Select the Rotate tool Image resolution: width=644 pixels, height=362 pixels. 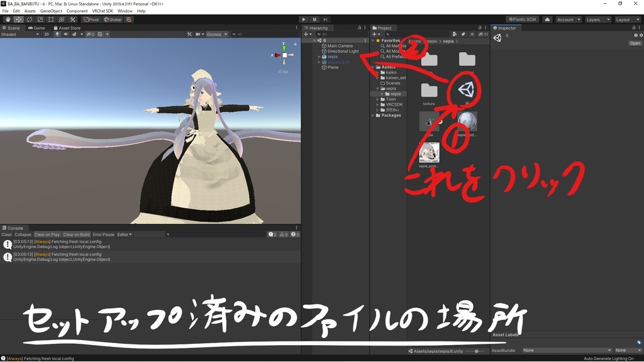29,19
